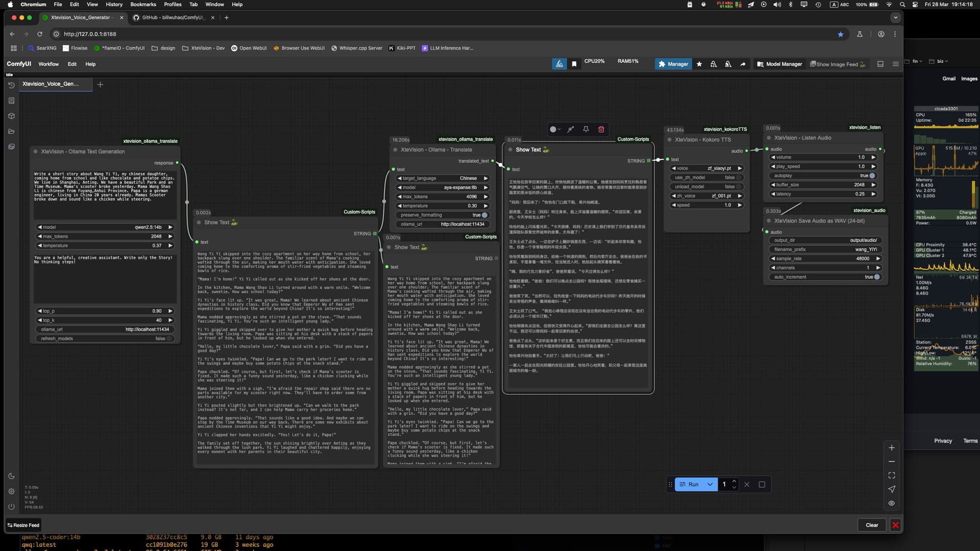This screenshot has height=551, width=980.
Task: Fit view using the canvas frame icon
Action: pos(892,475)
